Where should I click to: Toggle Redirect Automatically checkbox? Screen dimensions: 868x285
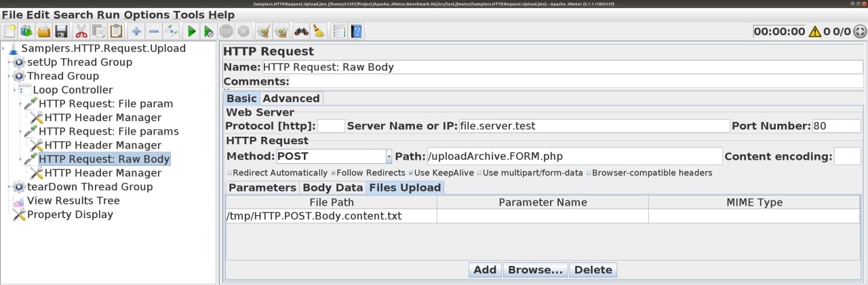[x=229, y=173]
